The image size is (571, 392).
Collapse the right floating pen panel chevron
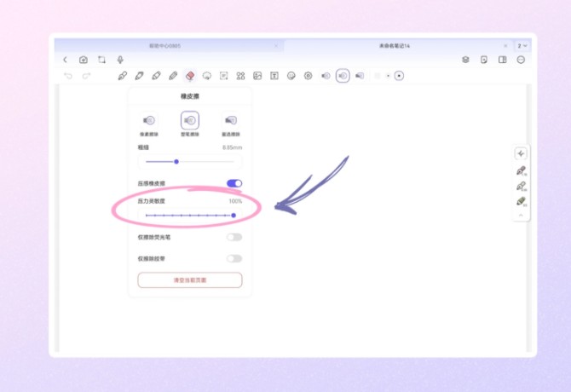pyautogui.click(x=521, y=216)
